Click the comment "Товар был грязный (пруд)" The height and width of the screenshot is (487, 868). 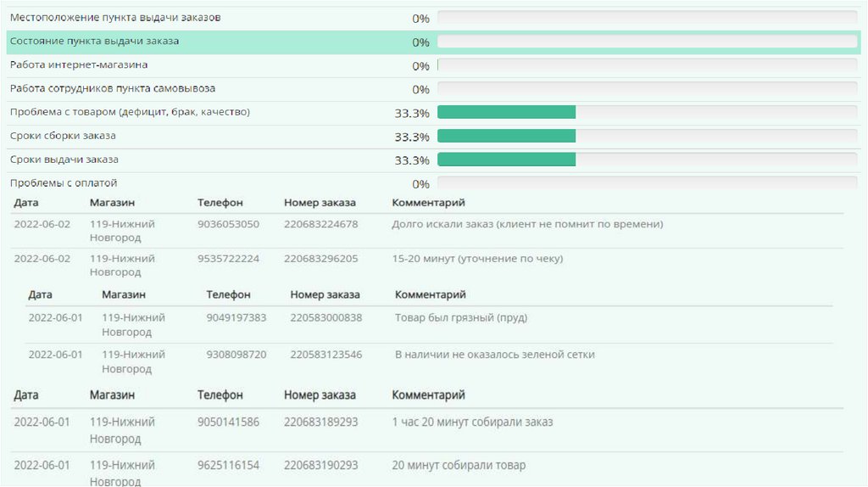461,318
